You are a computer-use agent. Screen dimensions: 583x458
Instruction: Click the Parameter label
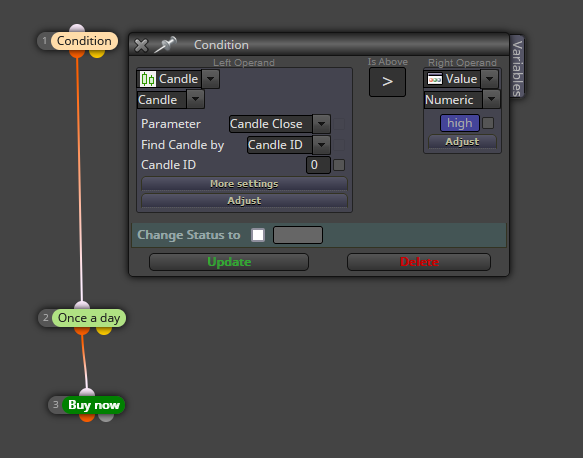(x=171, y=124)
